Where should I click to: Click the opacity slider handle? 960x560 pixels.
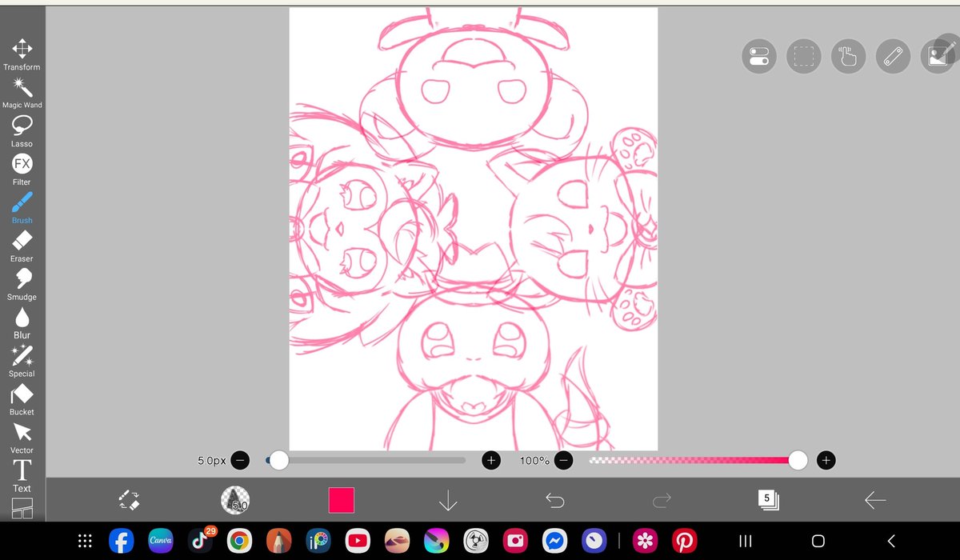point(798,460)
